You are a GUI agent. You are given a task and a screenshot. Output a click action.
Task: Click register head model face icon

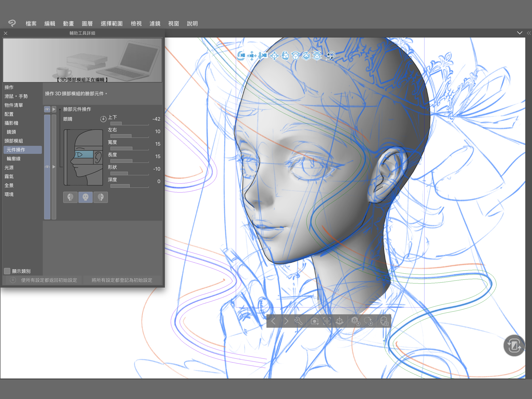pos(384,321)
